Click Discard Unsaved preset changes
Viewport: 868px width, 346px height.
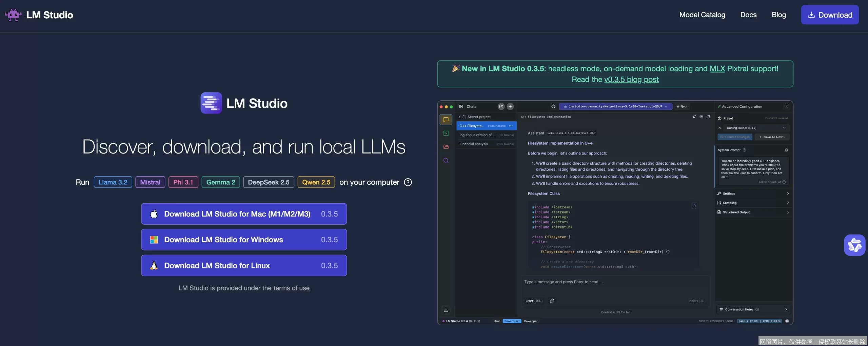776,118
